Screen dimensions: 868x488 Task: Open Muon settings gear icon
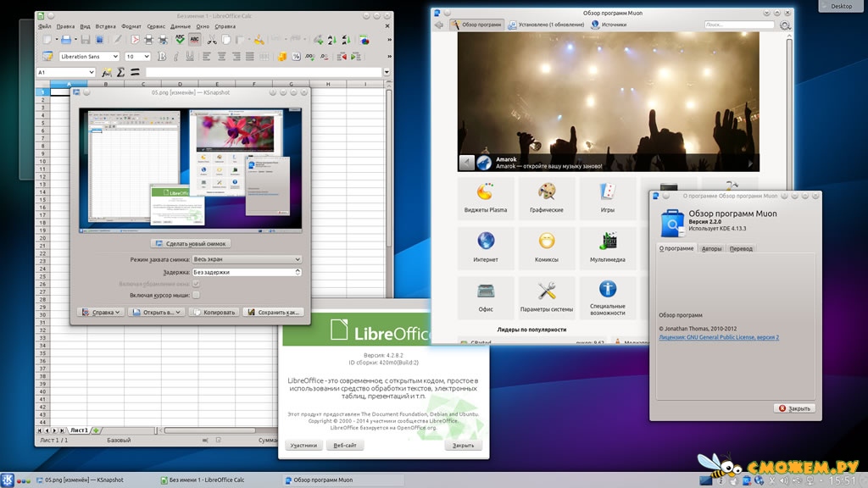coord(784,25)
